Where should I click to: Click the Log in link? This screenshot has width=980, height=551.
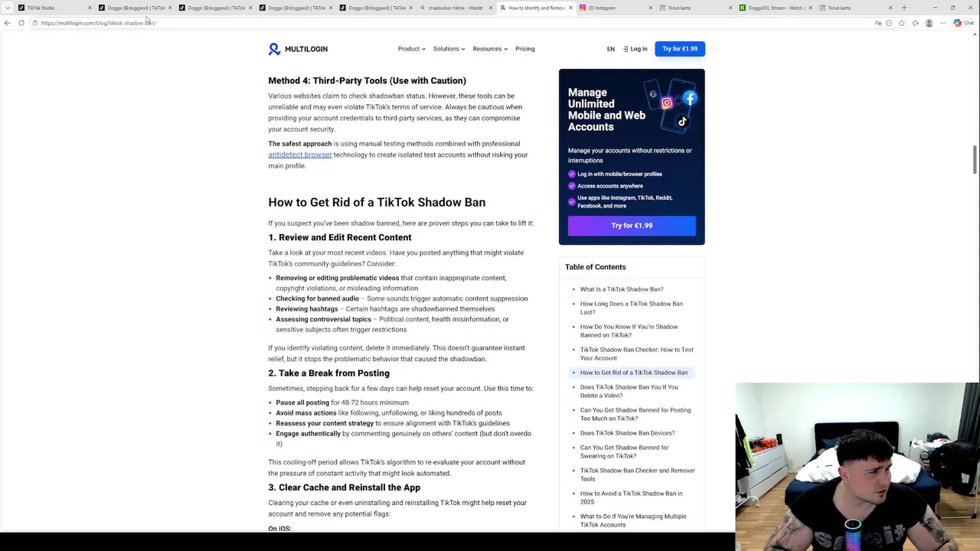[x=635, y=49]
